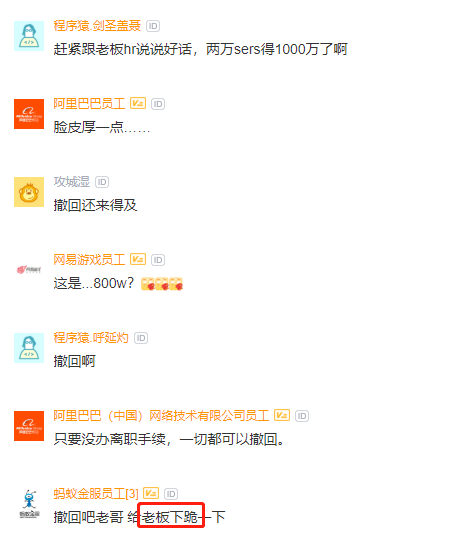Open the NetEase logo avatar
This screenshot has width=452, height=534.
click(29, 270)
